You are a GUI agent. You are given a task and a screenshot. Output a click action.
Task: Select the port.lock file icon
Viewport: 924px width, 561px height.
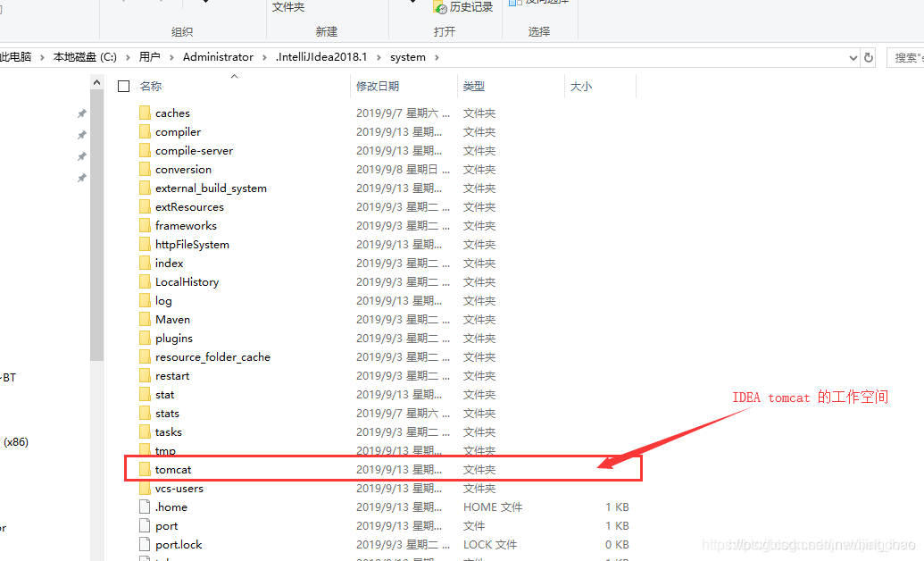145,545
